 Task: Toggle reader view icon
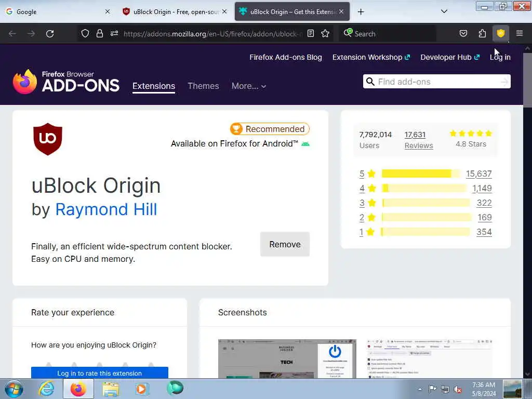tap(311, 33)
